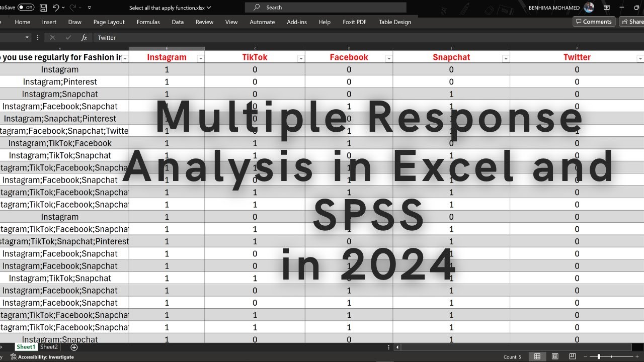Open the TikTok column filter dropdown
The width and height of the screenshot is (644, 362).
tap(301, 58)
